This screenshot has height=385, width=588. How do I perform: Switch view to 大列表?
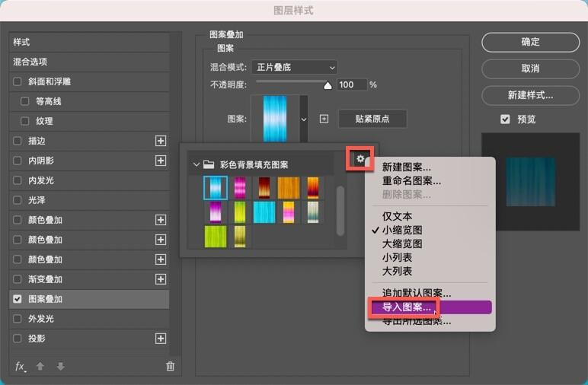pyautogui.click(x=397, y=271)
